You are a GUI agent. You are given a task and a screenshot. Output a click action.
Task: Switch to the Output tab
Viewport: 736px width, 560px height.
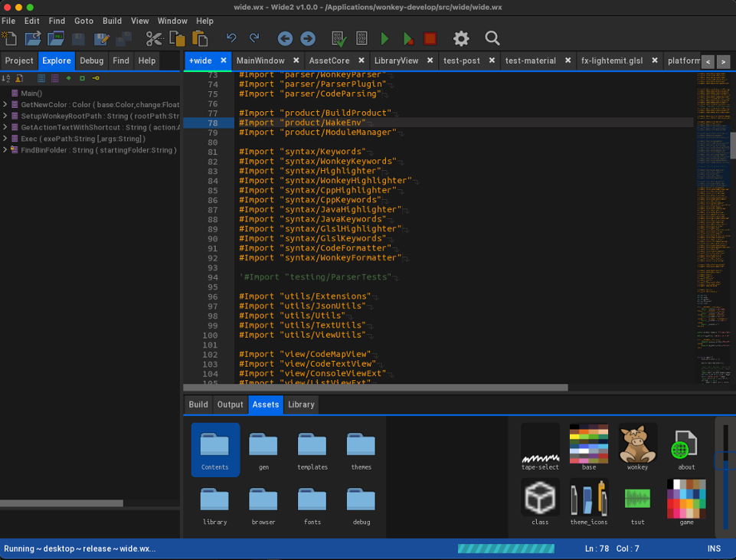(x=230, y=404)
